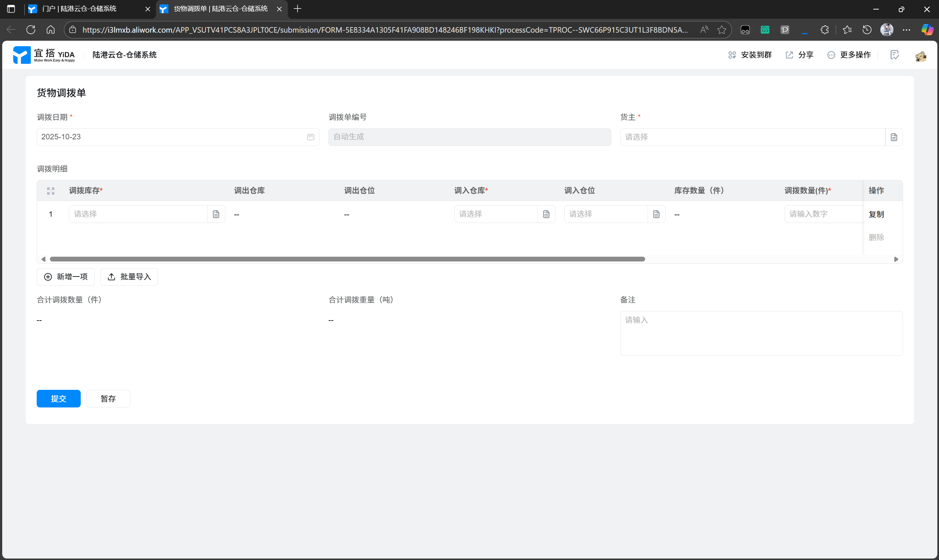939x560 pixels.
Task: Open the user avatar in app header
Action: [921, 56]
